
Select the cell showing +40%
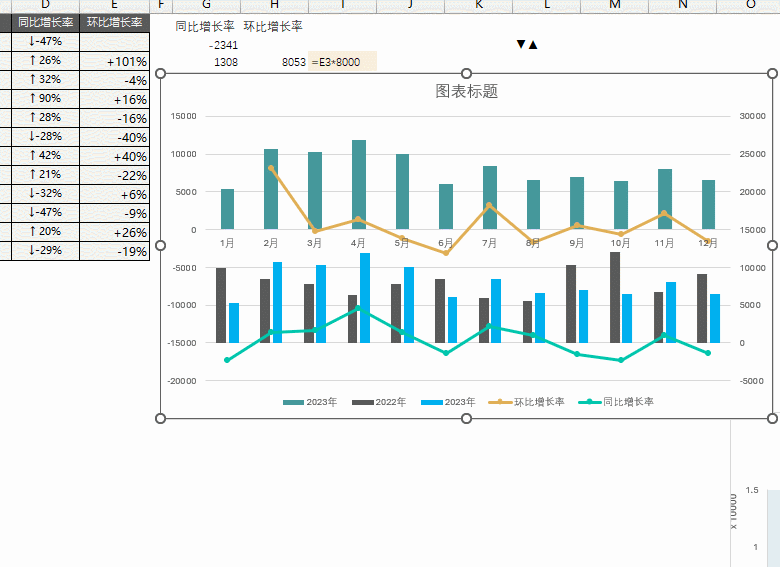114,156
